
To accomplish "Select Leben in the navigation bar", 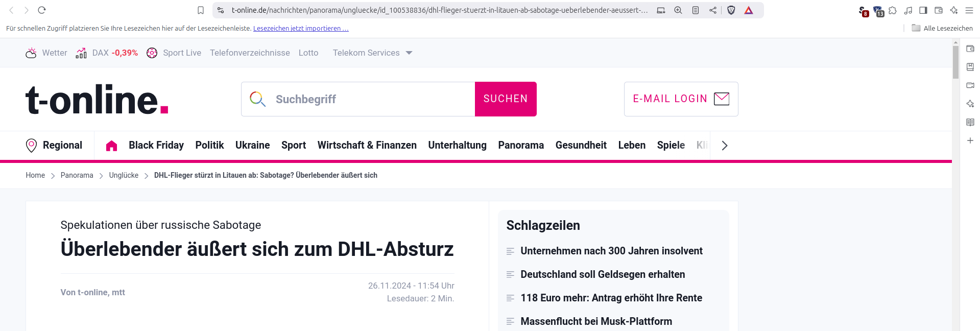I will pyautogui.click(x=632, y=145).
